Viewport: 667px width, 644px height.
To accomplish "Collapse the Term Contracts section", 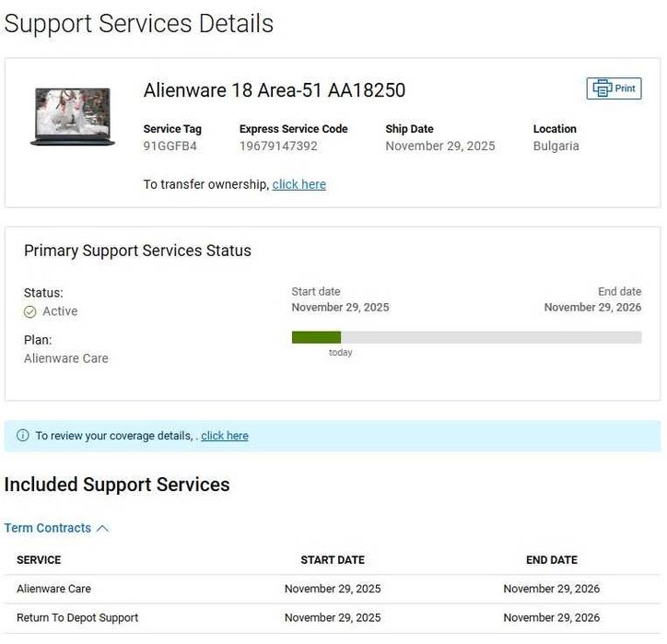I will (x=48, y=528).
